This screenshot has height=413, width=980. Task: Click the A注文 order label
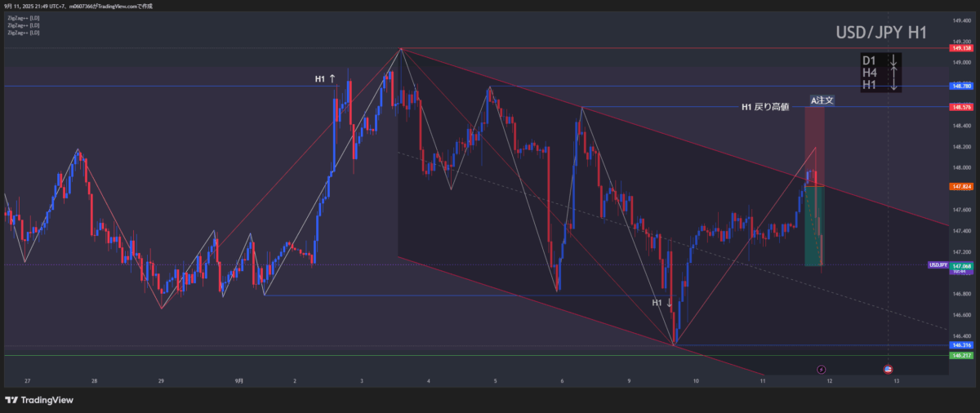coord(822,100)
